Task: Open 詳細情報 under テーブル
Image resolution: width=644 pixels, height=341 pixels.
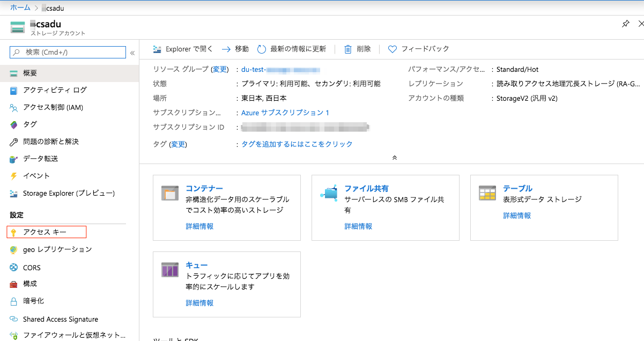Action: click(517, 216)
